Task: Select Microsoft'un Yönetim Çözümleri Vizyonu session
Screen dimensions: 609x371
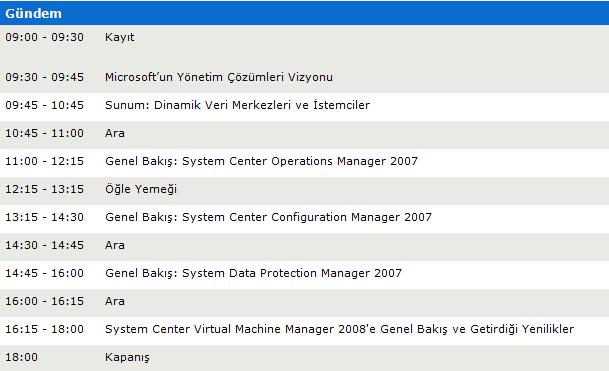Action: [x=219, y=77]
